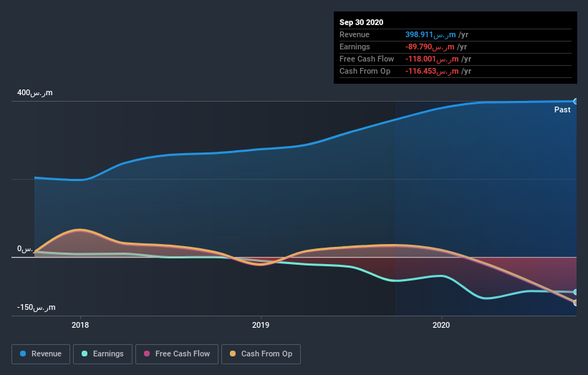Click the pink Free Cash Flow legend dot
The image size is (588, 375).
(147, 354)
